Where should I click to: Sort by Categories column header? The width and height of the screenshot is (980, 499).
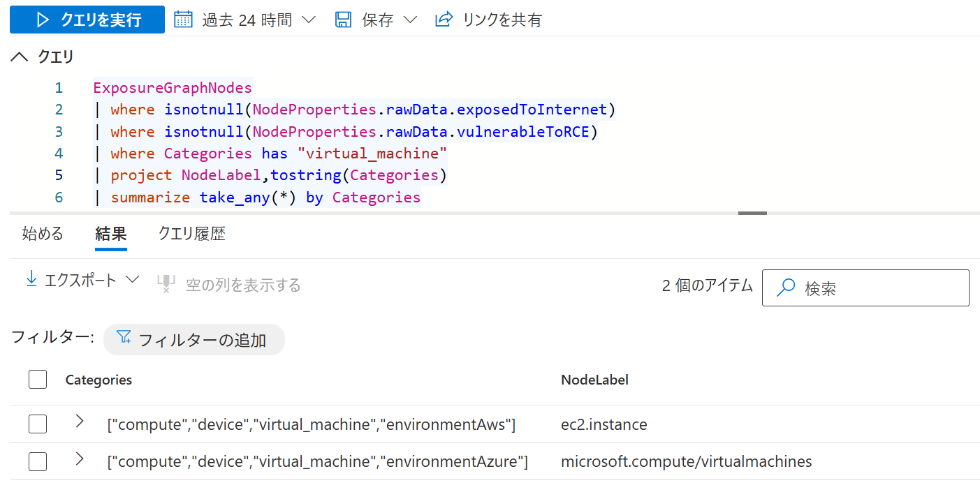tap(98, 380)
